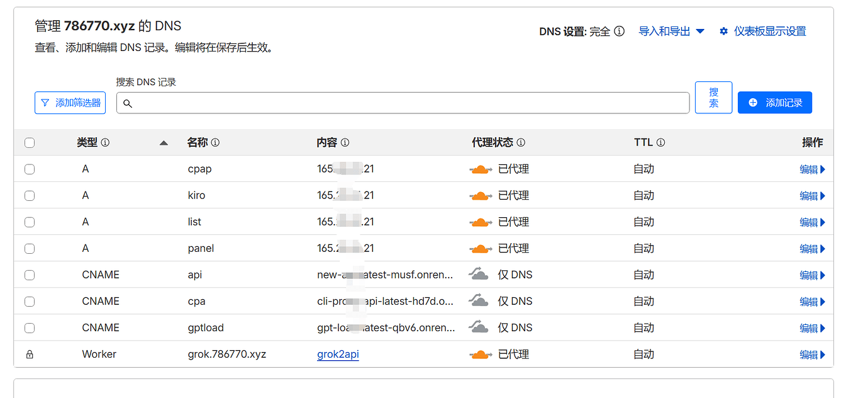Screen dimensions: 868x398
Task: Click the 操作 column header
Action: 813,143
